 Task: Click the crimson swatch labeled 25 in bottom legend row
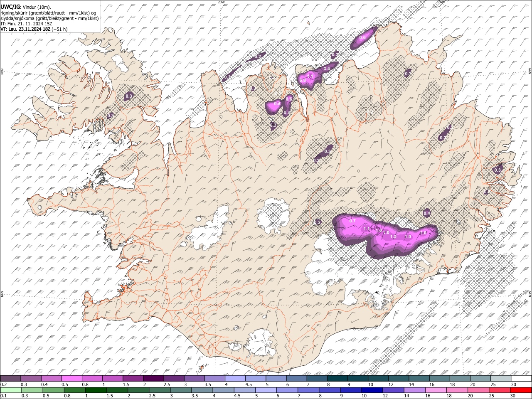500,390
